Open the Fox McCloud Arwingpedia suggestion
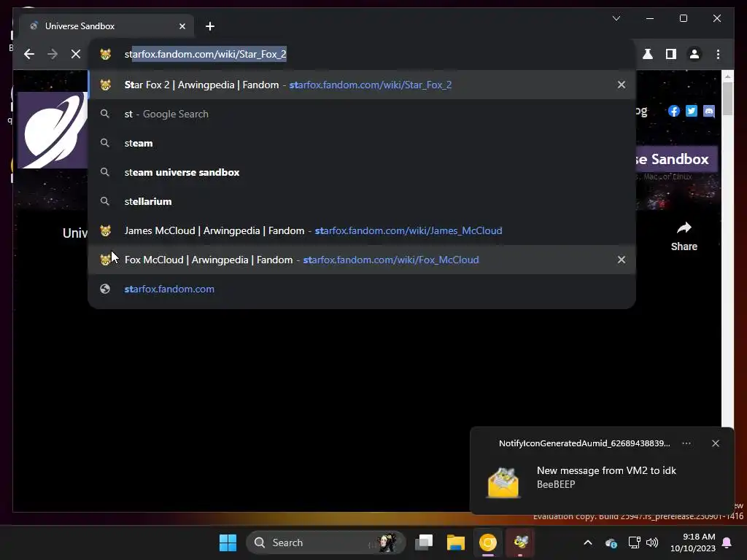 (x=362, y=260)
